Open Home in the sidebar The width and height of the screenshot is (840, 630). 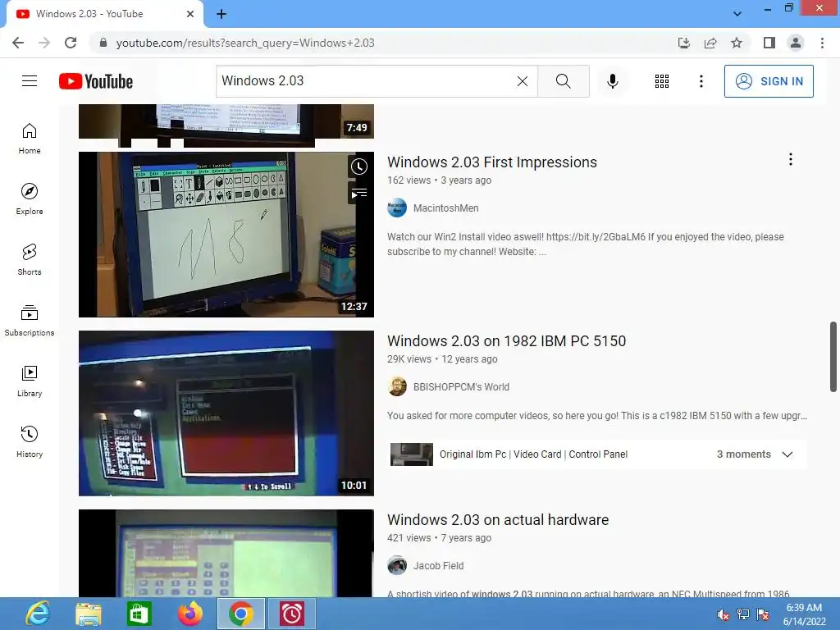click(30, 139)
